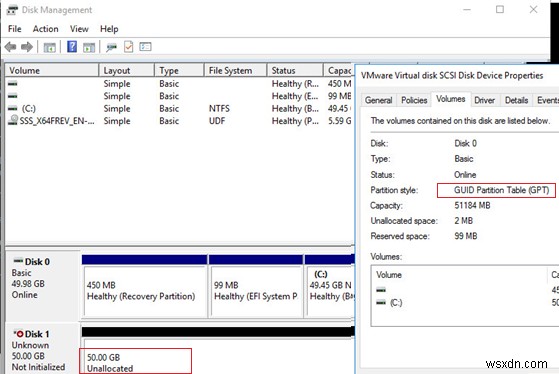The image size is (559, 374).
Task: Open the Action menu
Action: point(46,29)
